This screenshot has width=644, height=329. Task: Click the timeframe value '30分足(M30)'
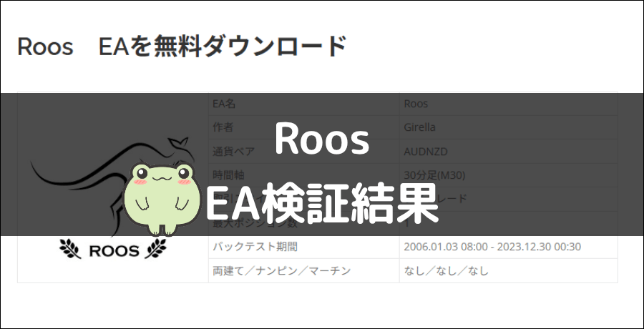pos(434,175)
